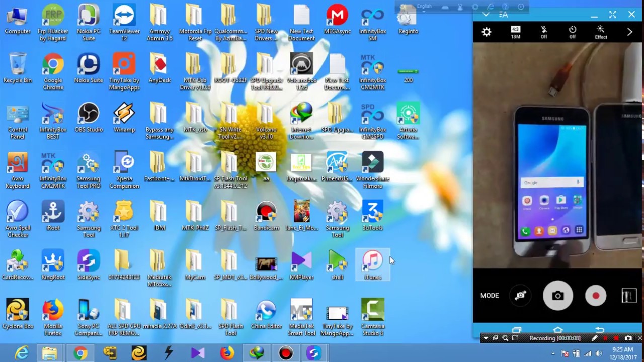This screenshot has height=362, width=644.
Task: Tap the phone's Recents navigation button
Action: pos(517,330)
